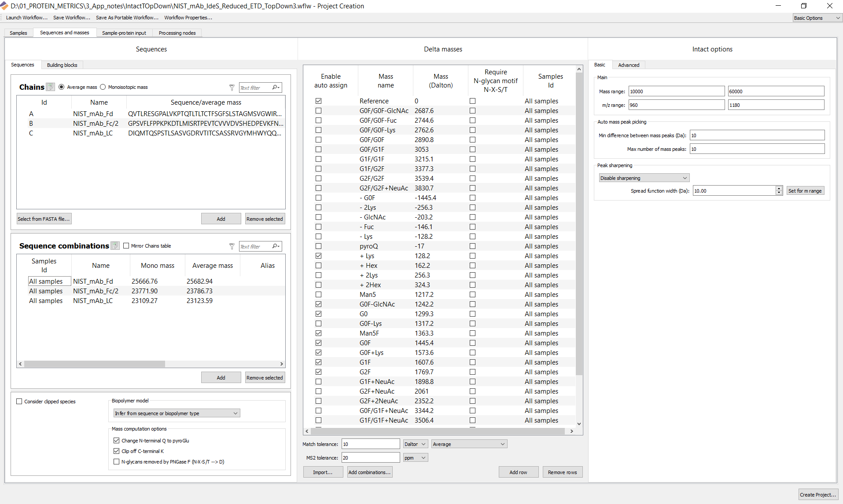Click Save Workflow menu item
843x504 pixels.
[72, 18]
